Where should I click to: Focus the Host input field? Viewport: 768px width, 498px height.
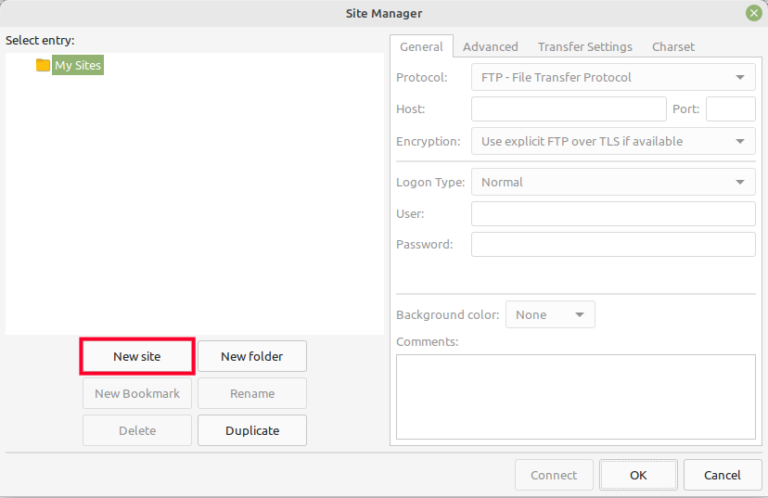569,109
